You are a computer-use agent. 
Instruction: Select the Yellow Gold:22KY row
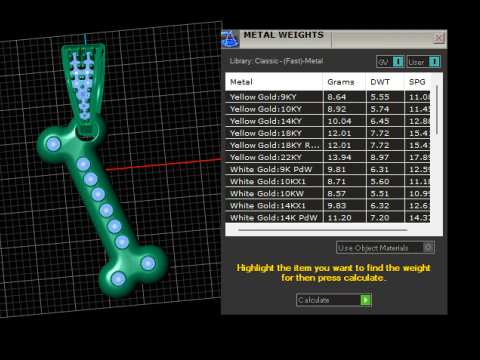(x=328, y=157)
